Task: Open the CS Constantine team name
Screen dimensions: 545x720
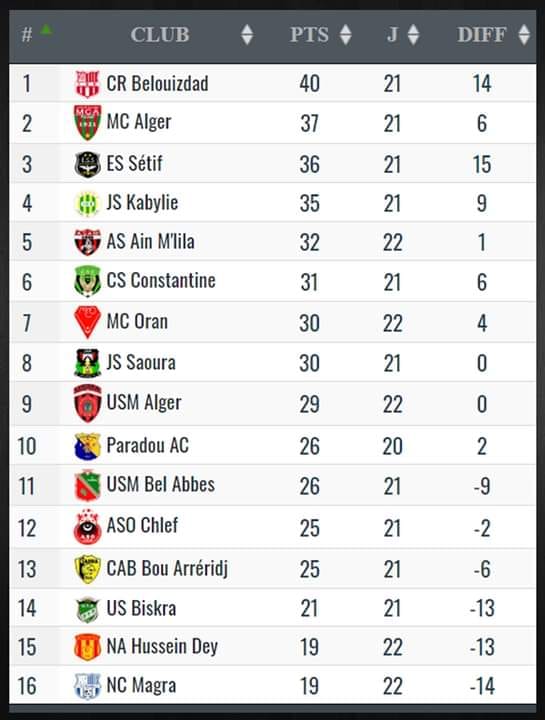Action: pos(161,281)
